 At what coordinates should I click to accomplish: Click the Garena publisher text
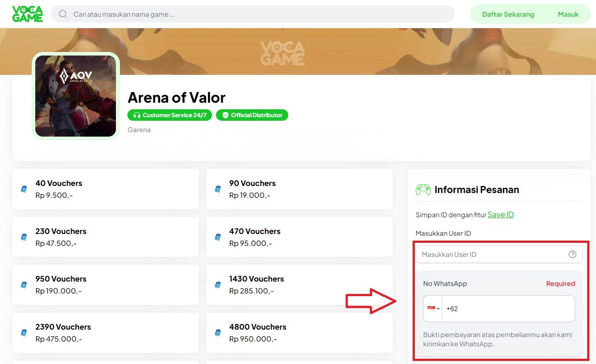click(139, 130)
